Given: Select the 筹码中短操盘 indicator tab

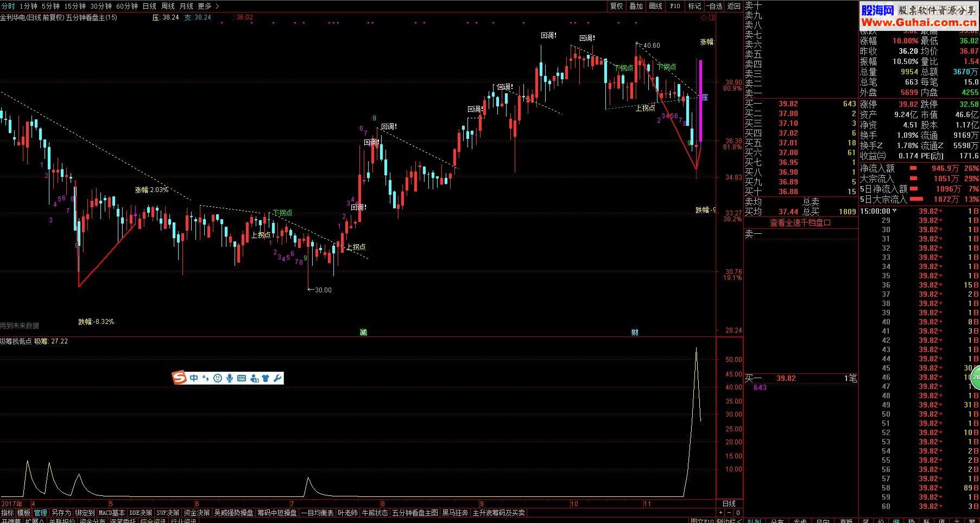Looking at the screenshot, I should pos(277,513).
